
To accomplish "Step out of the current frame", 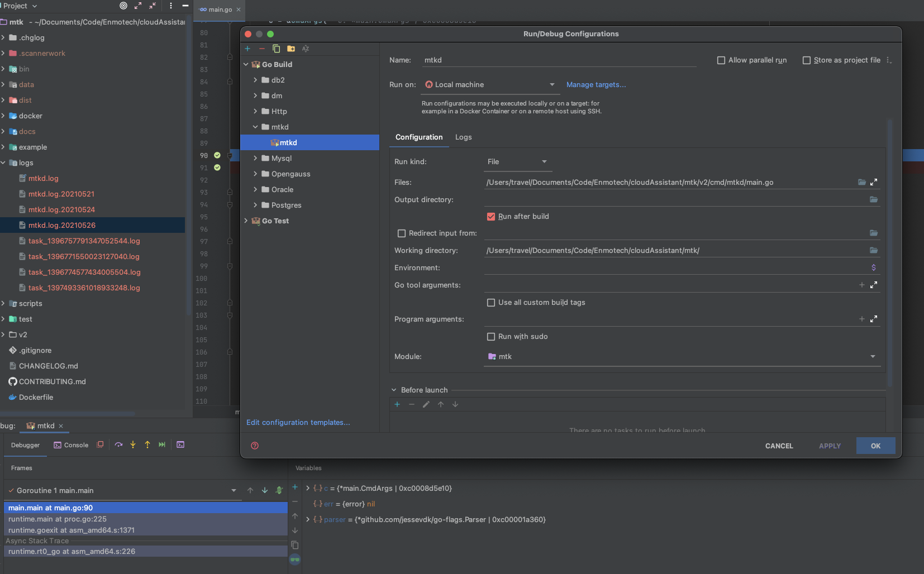I will [x=147, y=445].
